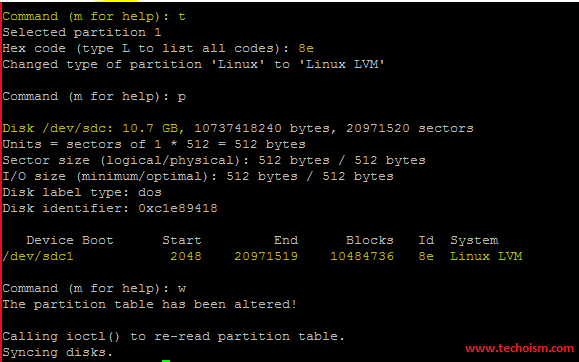The image size is (579, 362).
Task: Click the 'Disk label type: dos' line
Action: pos(82,192)
